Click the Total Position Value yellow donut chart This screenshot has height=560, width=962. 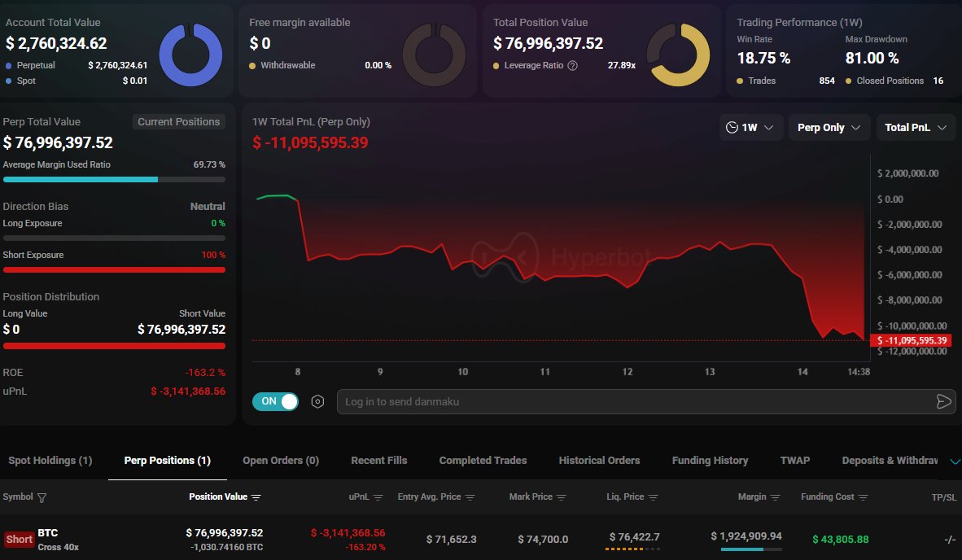coord(678,55)
